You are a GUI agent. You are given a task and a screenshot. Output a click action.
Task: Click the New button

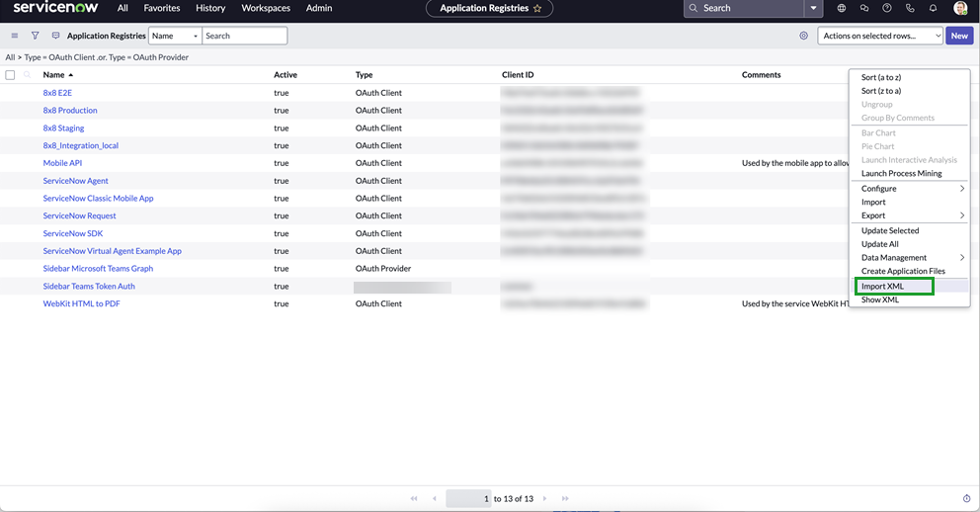coord(959,36)
